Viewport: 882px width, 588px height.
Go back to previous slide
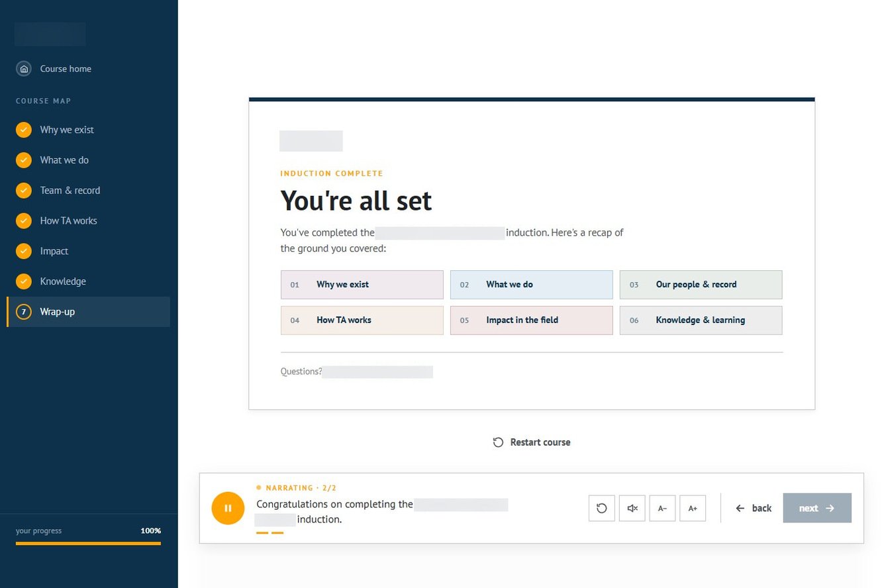coord(754,509)
